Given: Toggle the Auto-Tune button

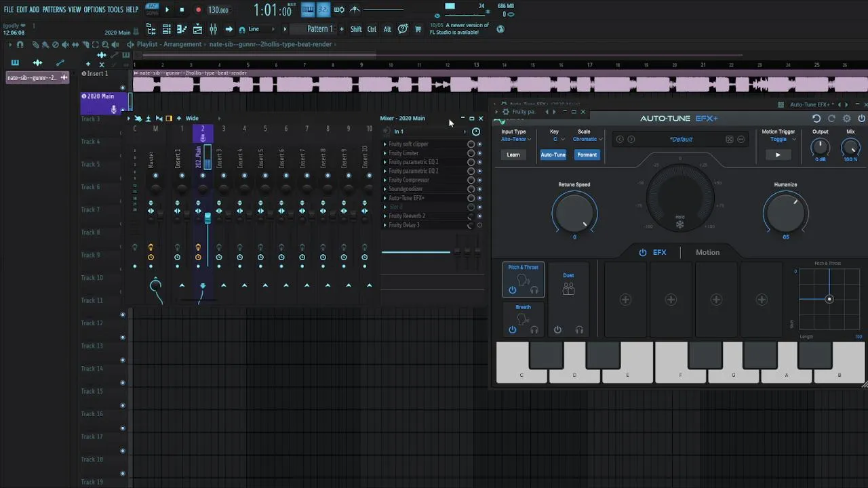Looking at the screenshot, I should [553, 155].
